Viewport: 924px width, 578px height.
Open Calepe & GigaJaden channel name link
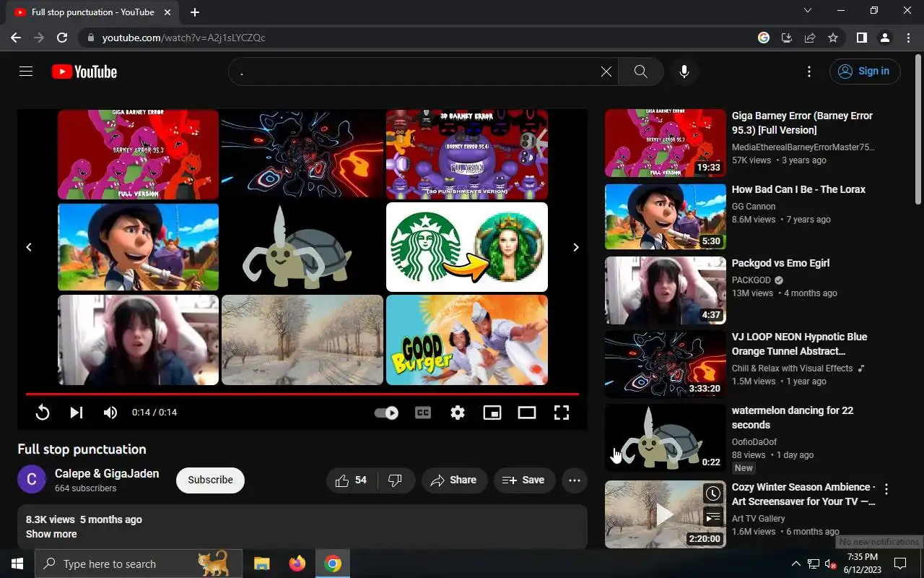107,473
